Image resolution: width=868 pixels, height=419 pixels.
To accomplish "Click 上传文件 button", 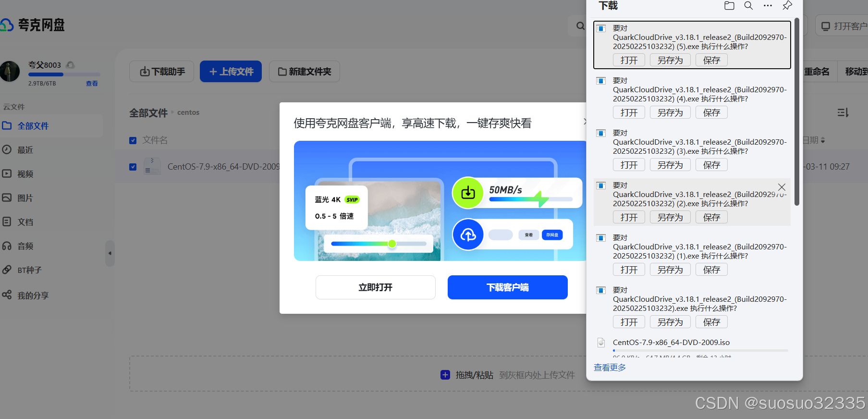I will (x=231, y=72).
